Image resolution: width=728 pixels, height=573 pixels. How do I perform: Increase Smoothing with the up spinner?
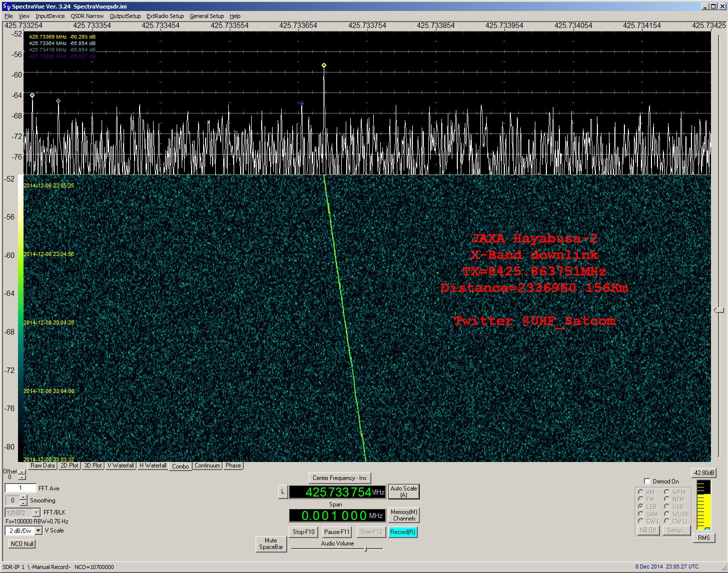[x=24, y=497]
